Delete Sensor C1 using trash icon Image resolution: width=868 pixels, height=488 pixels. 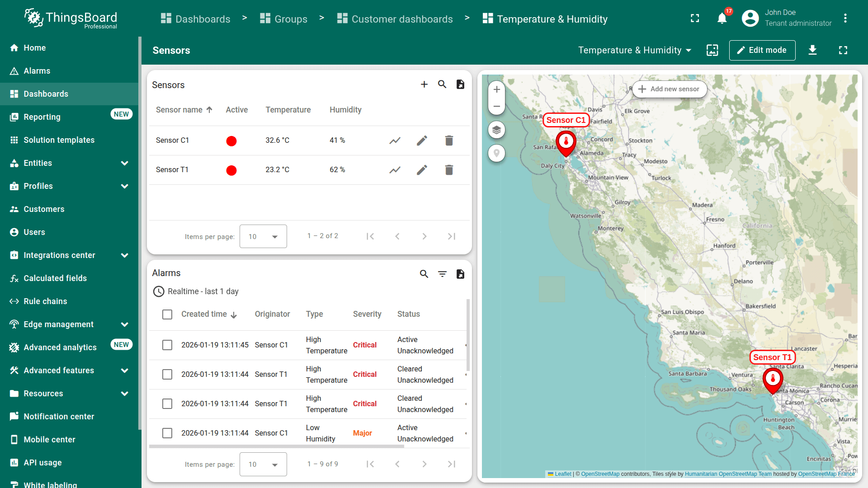pos(449,141)
